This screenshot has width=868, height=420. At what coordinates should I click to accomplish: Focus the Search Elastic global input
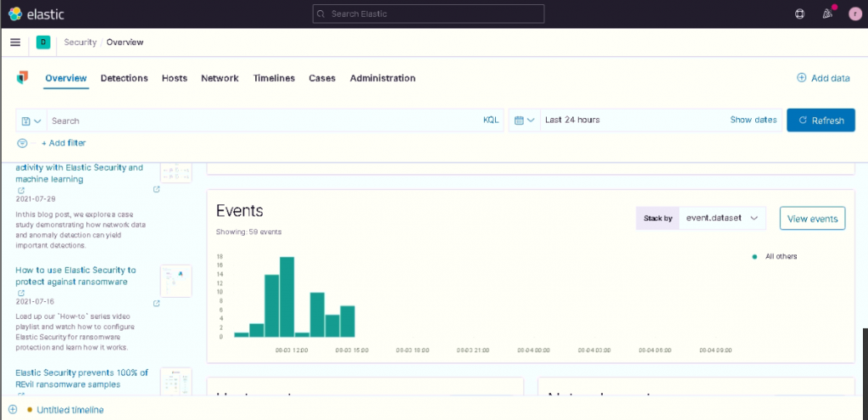pos(428,14)
